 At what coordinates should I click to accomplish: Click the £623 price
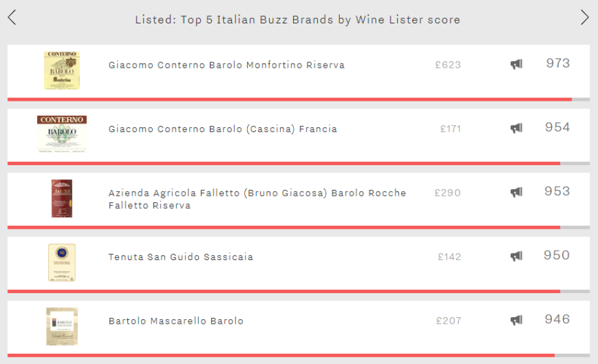pyautogui.click(x=448, y=65)
